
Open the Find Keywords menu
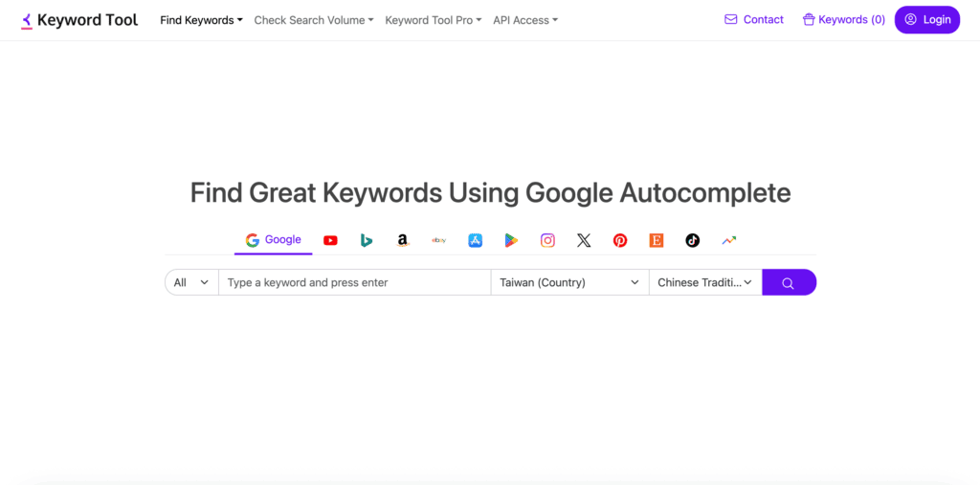[x=201, y=20]
